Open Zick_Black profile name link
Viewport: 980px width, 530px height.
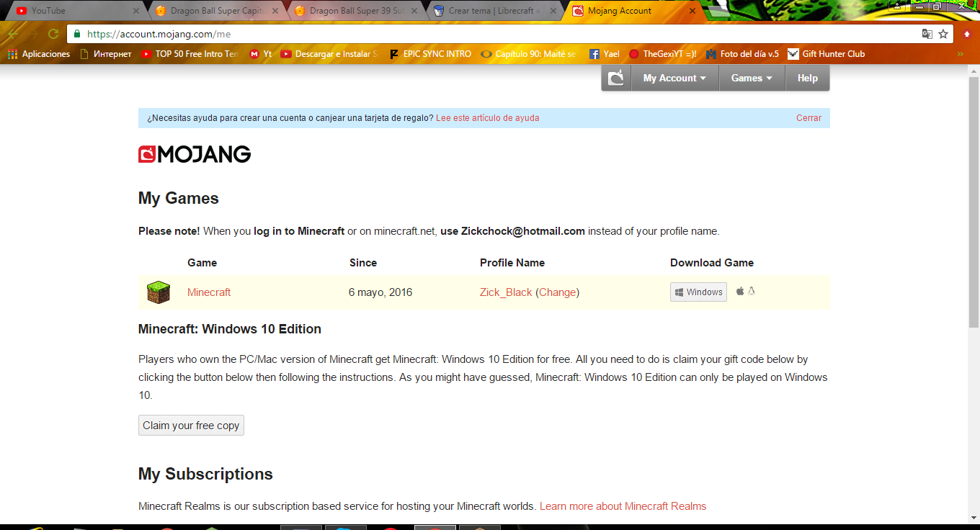506,292
